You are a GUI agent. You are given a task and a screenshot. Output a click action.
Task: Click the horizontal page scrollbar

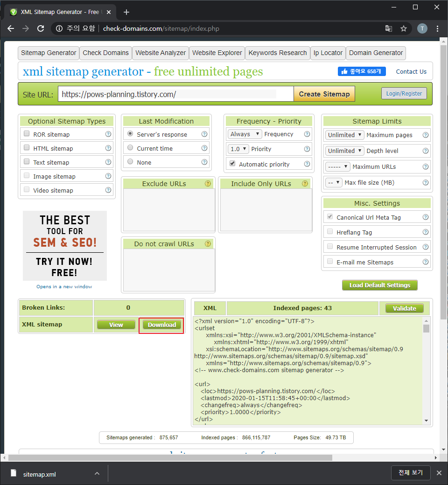tap(170, 457)
